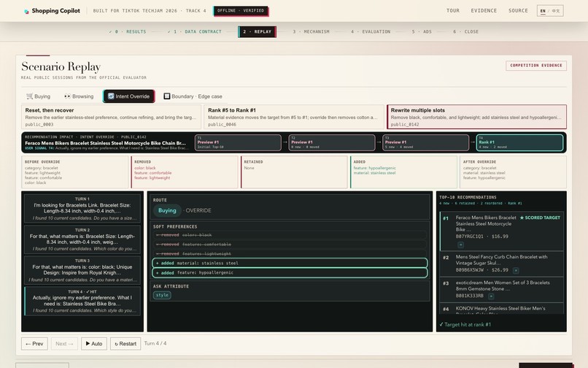Choose the Reset, then recover scenario
Viewport: 588px width, 368px height.
(x=112, y=117)
